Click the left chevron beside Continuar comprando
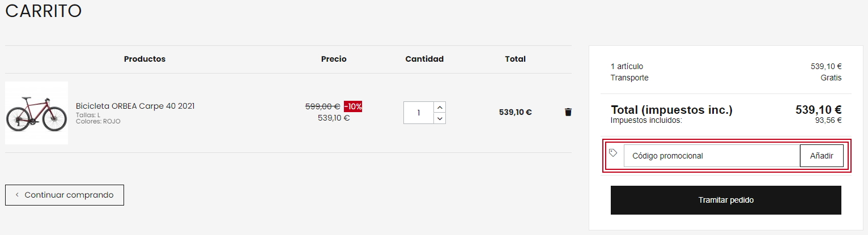The height and width of the screenshot is (235, 868). (x=17, y=195)
